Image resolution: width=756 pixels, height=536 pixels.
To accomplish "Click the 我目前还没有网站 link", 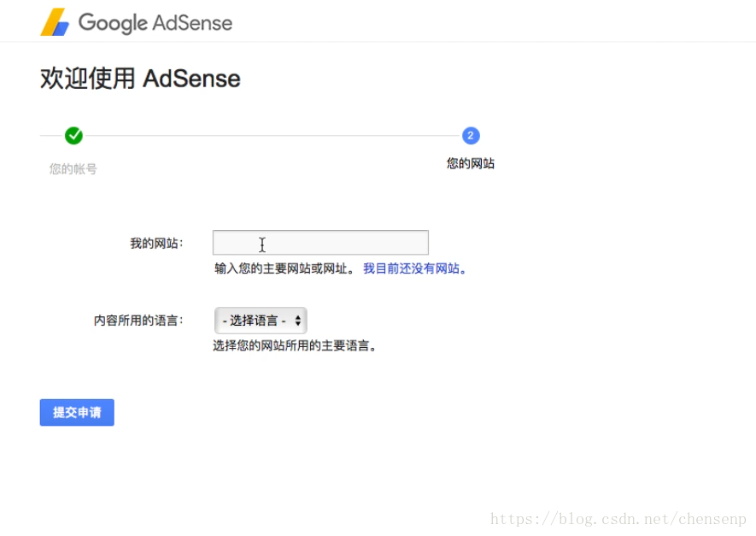I will coord(414,268).
